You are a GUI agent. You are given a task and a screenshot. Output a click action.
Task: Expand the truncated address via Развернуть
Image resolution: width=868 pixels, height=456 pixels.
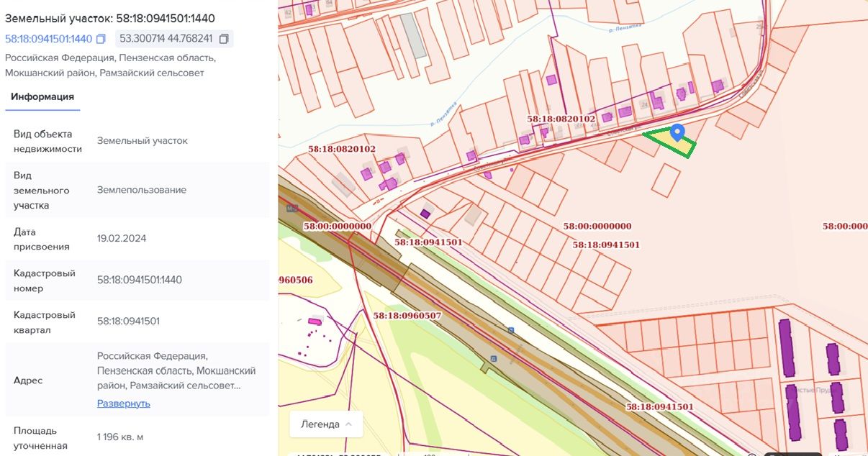[124, 403]
